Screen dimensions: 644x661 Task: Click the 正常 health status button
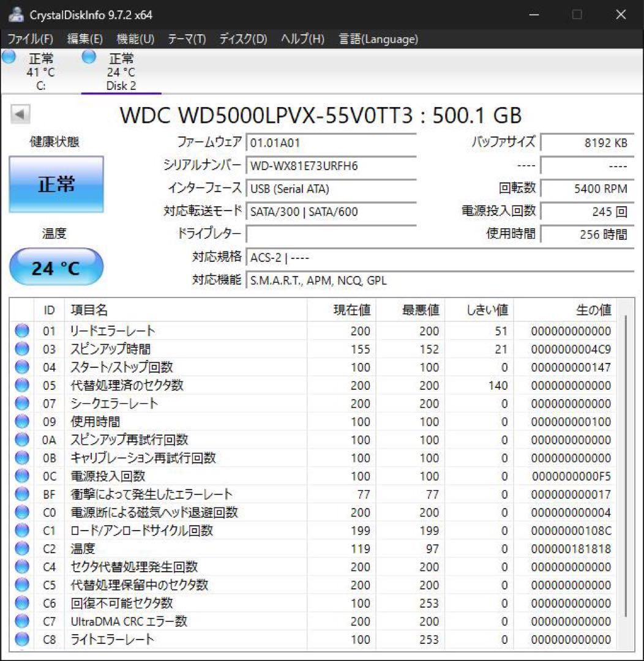coord(56,184)
